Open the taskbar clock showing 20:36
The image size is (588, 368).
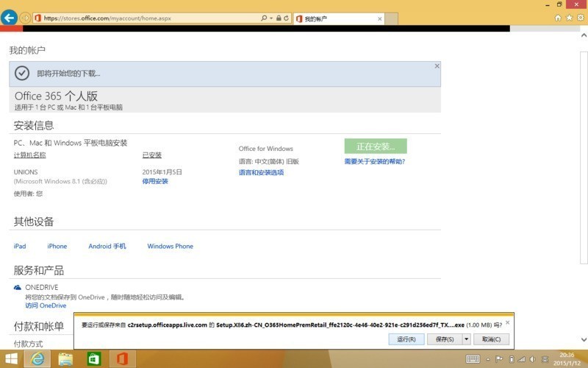567,359
